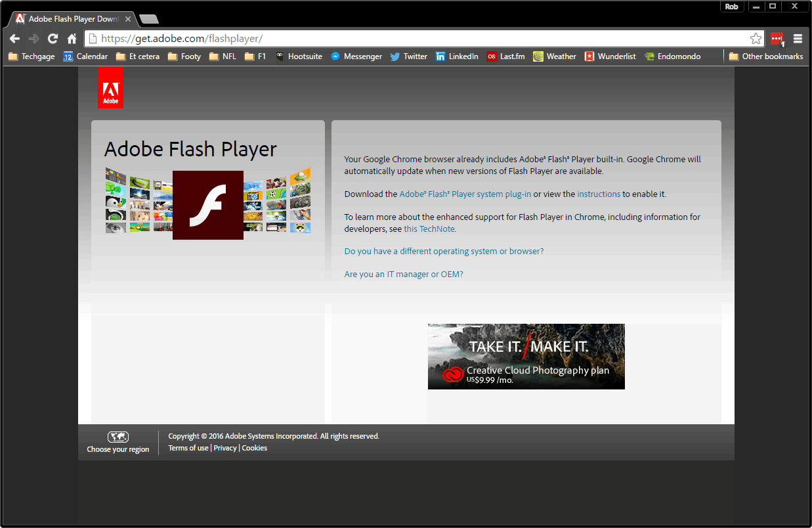Click Choose your region
This screenshot has height=528, width=812.
118,450
